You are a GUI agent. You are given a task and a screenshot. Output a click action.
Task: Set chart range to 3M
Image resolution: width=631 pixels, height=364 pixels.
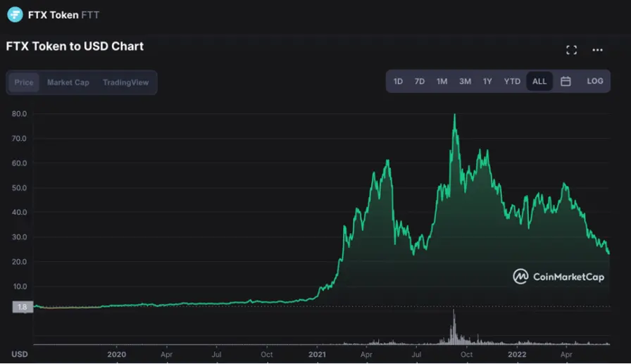[x=465, y=81]
